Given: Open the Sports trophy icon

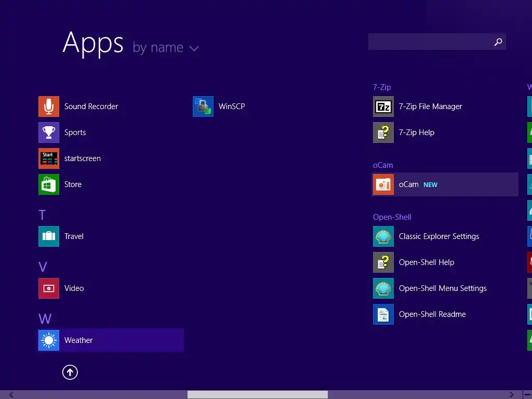Looking at the screenshot, I should point(48,132).
